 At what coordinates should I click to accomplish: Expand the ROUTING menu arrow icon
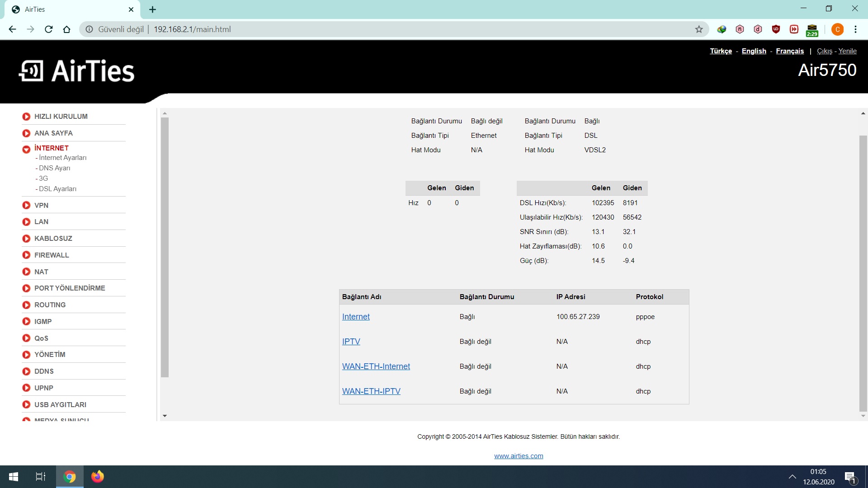(x=26, y=305)
